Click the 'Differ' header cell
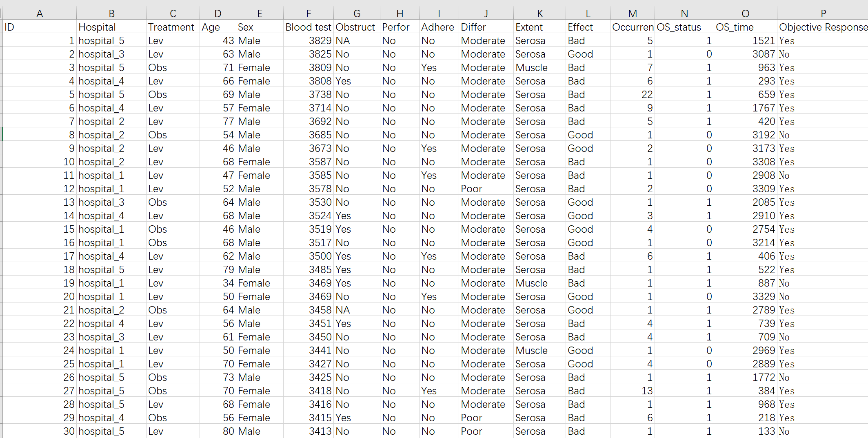The height and width of the screenshot is (438, 868). 486,27
